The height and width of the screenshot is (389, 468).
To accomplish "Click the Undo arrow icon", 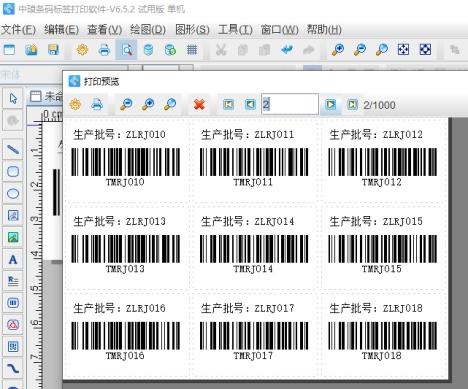I will (x=287, y=50).
